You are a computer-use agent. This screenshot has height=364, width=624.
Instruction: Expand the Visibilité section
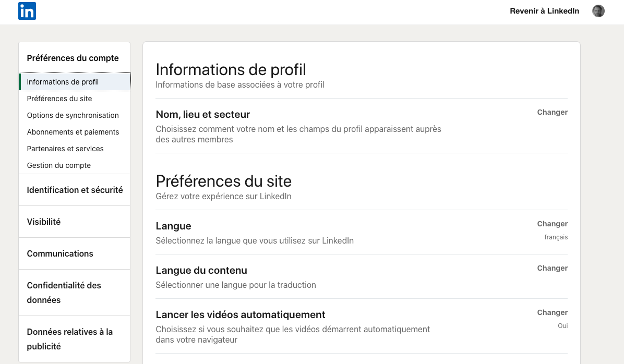(44, 222)
